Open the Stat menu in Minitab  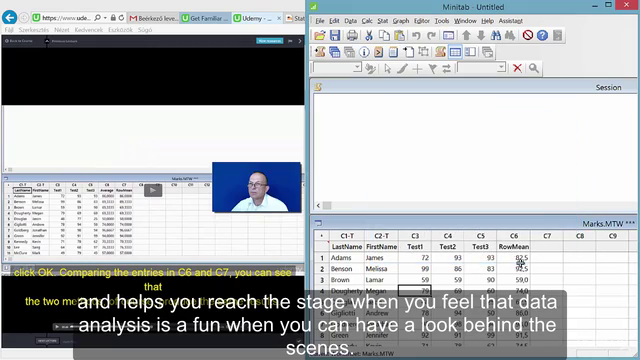pyautogui.click(x=382, y=21)
